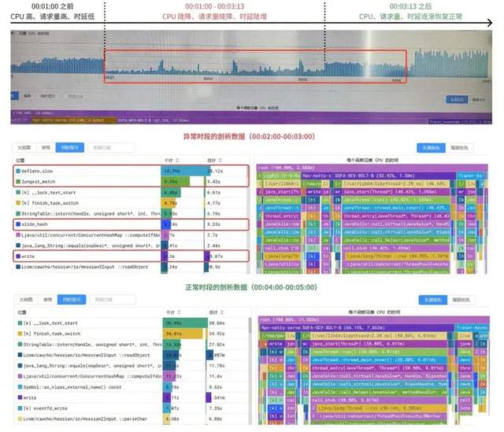Click legend square for Symbol::as_klass_external_name row
The height and width of the screenshot is (432, 504).
pyautogui.click(x=20, y=387)
